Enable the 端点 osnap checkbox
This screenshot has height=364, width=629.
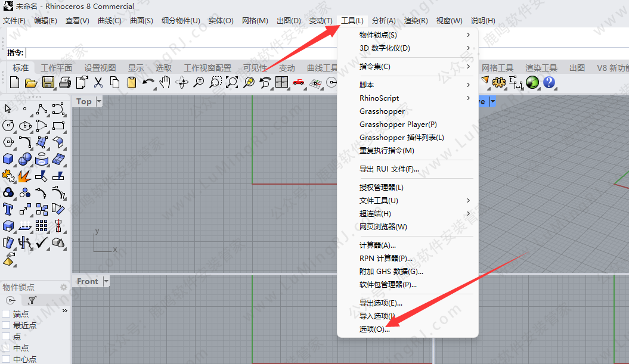6,314
